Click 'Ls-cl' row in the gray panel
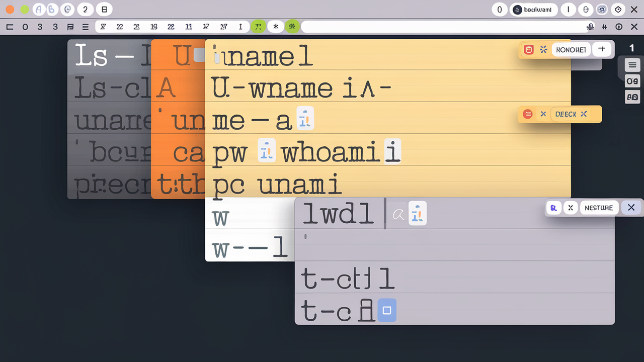 click(x=110, y=86)
